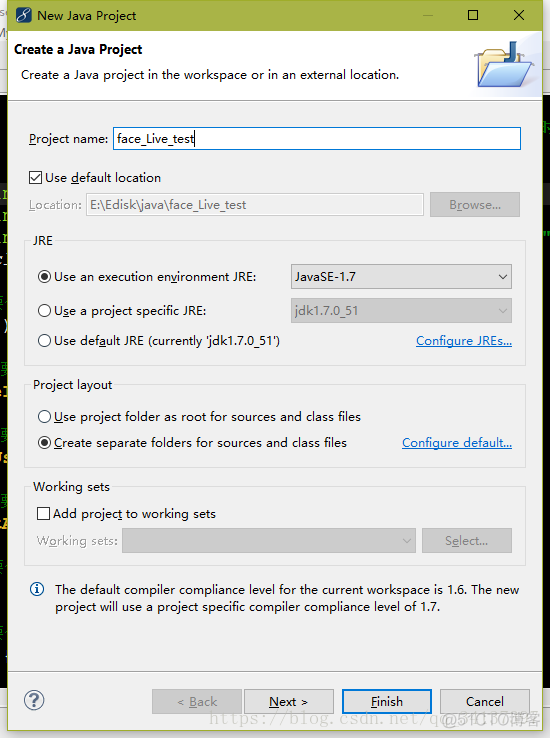
Task: Click the help question mark icon
Action: point(34,700)
